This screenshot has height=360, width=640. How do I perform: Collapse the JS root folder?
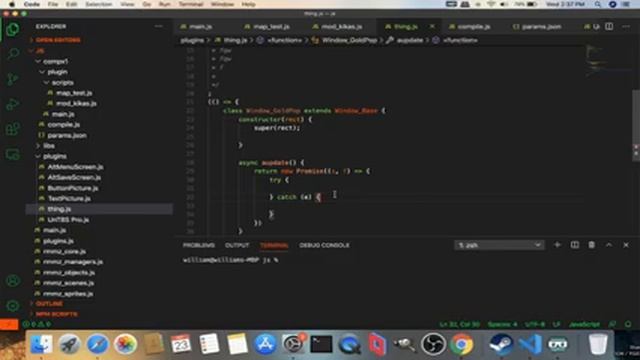coord(40,51)
